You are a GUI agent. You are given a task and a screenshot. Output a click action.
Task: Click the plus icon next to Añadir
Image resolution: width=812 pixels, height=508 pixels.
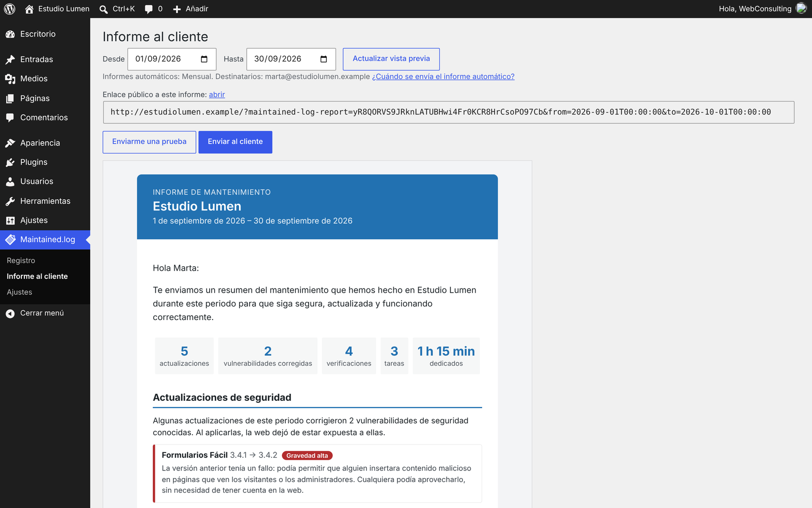pos(177,9)
